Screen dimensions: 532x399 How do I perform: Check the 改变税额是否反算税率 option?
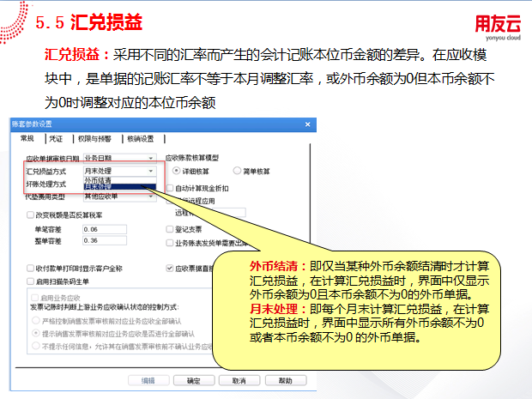[30, 215]
